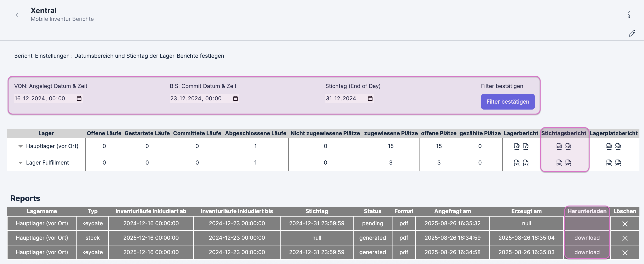Download Lager Fulfillment Lagerbericht PDF

click(517, 163)
